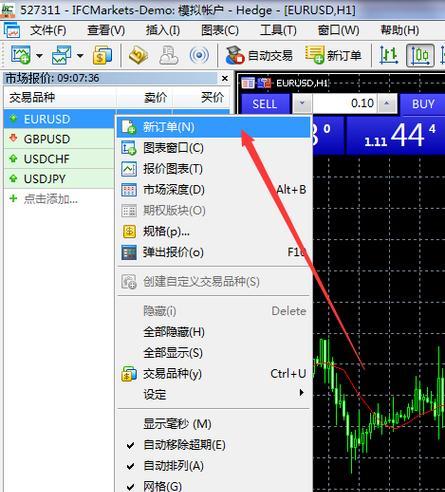Open the 窗口(W) menu

tap(338, 30)
